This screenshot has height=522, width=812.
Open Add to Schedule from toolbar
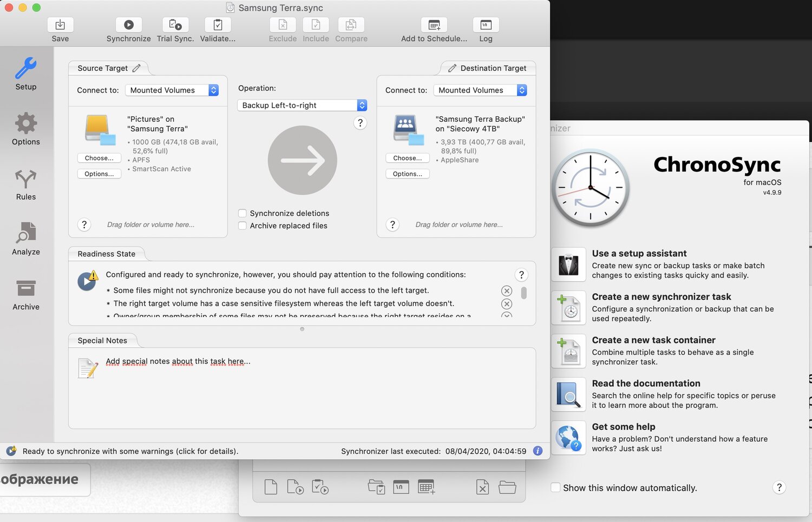[x=434, y=25]
